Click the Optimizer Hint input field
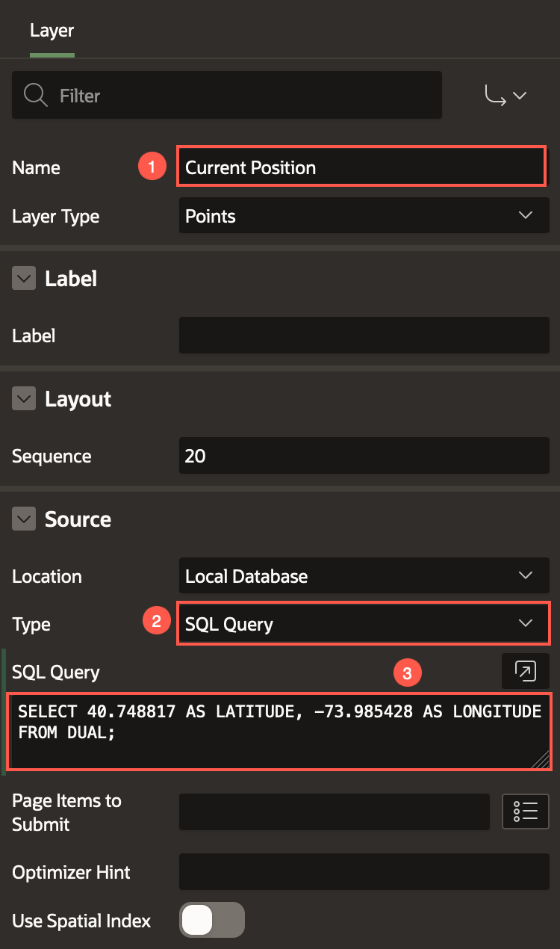 (x=364, y=872)
